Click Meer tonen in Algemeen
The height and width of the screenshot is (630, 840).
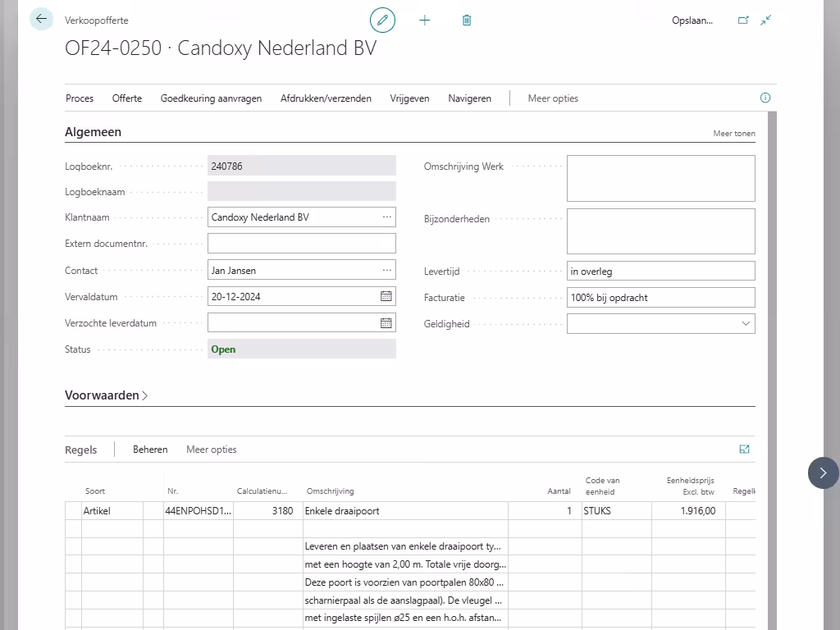733,134
